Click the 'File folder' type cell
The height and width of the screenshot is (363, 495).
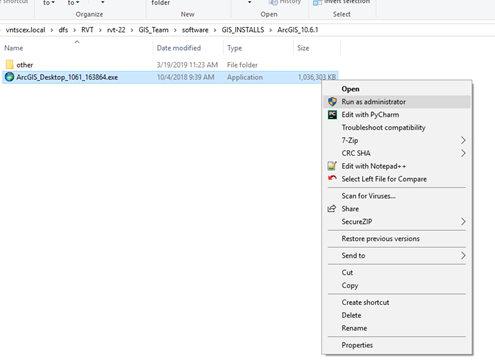242,65
